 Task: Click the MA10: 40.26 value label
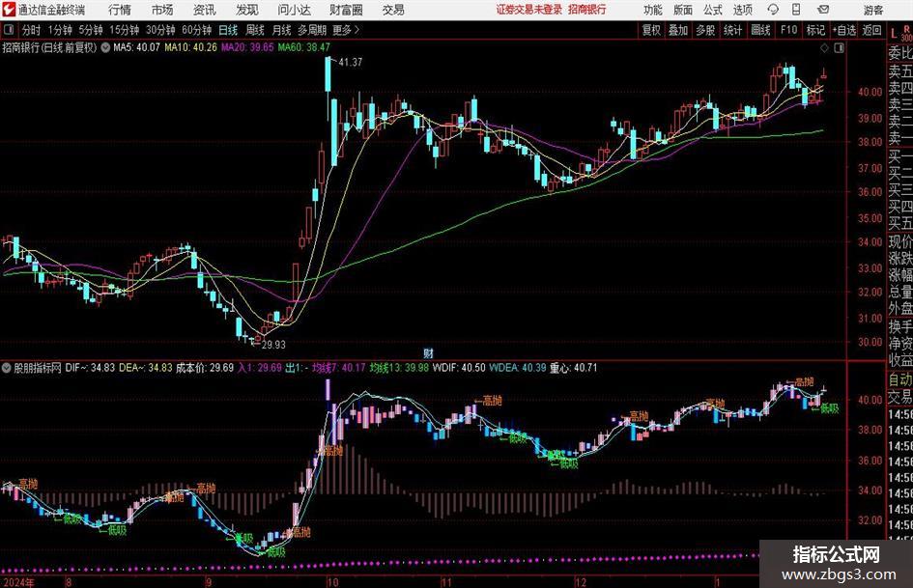click(x=190, y=47)
